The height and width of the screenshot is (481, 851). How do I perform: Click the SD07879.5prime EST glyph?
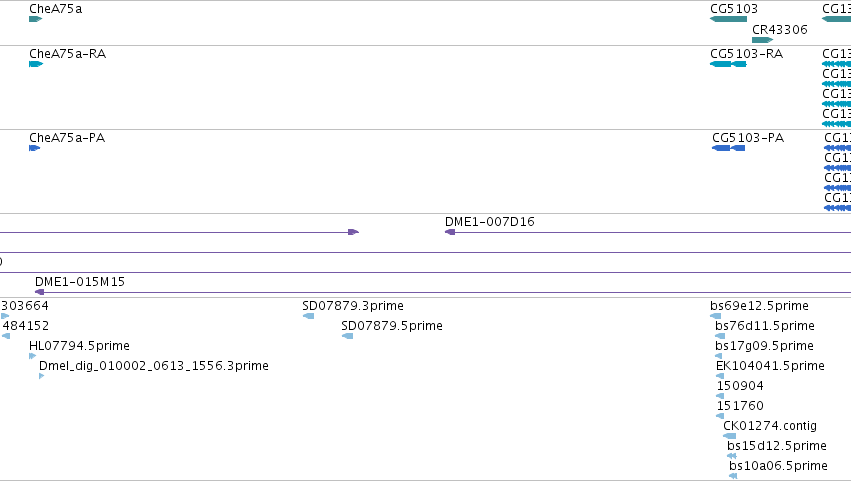click(347, 336)
